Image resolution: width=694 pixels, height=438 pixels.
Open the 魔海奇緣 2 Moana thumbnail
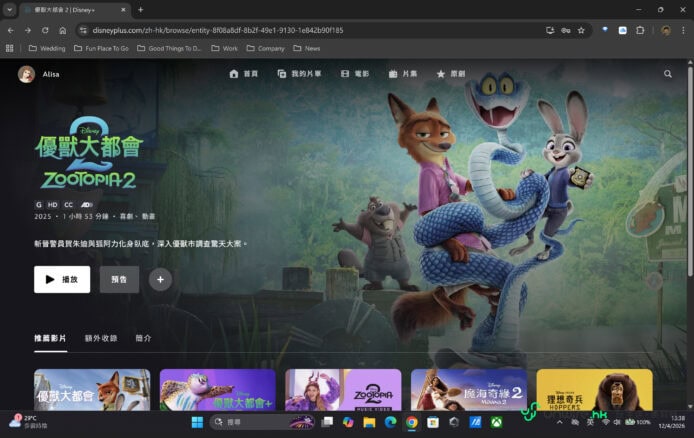[469, 390]
